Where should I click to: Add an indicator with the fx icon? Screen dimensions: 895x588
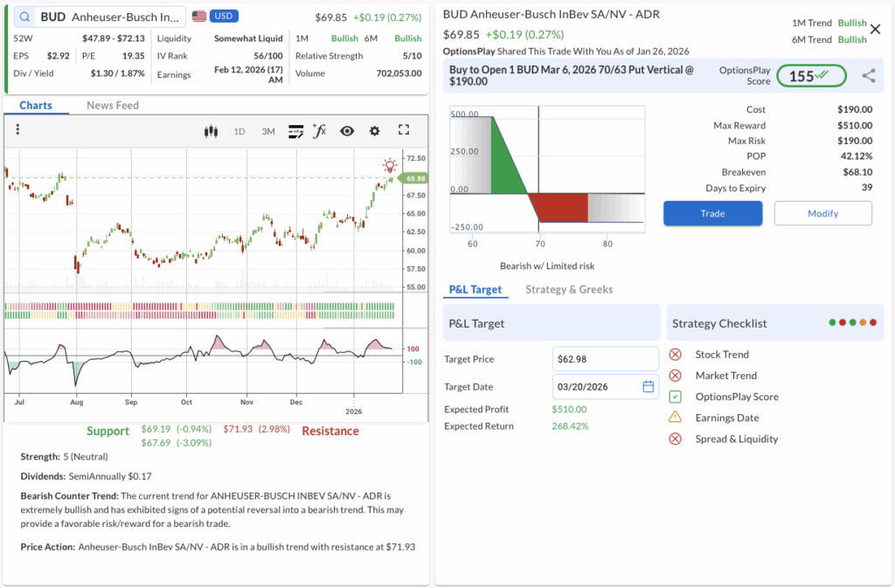pyautogui.click(x=320, y=131)
